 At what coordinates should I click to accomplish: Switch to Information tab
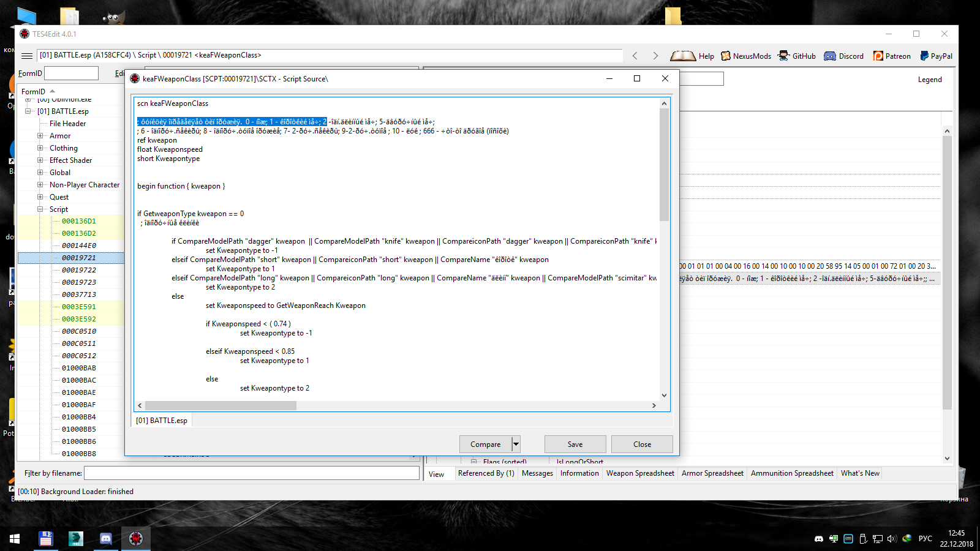(x=579, y=473)
